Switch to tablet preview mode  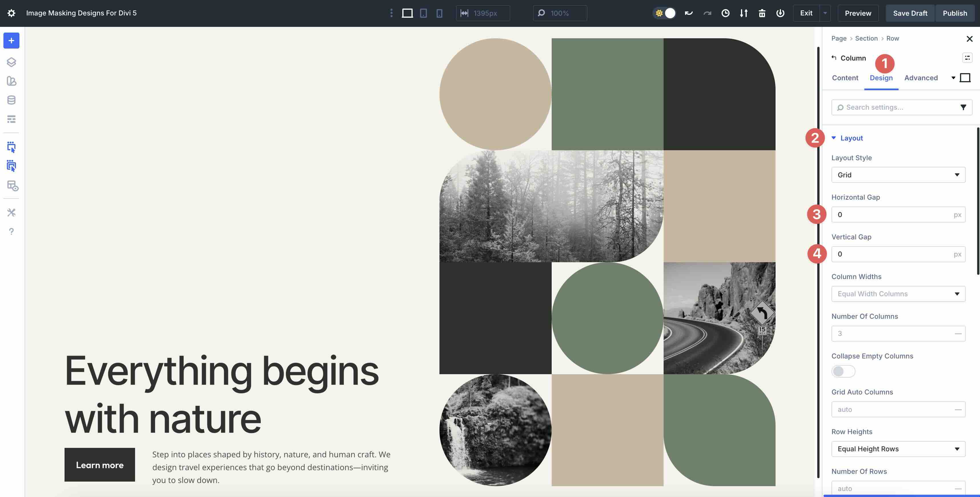tap(423, 13)
